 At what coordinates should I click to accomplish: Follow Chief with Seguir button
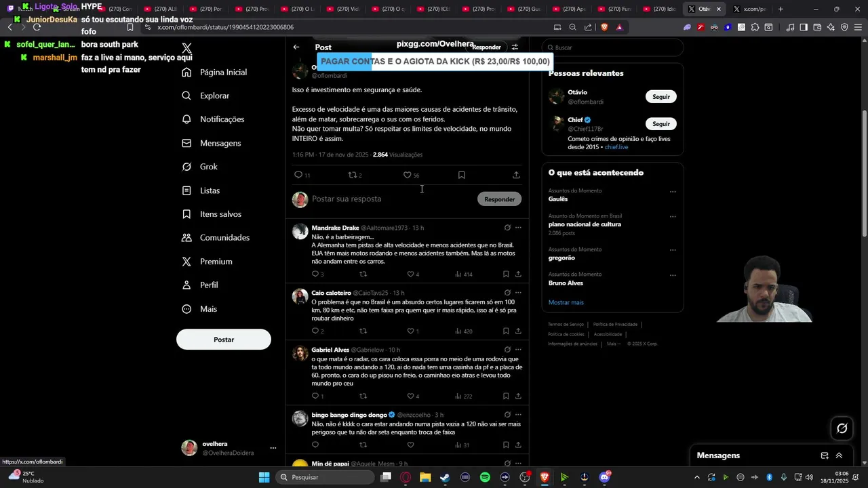coord(661,124)
